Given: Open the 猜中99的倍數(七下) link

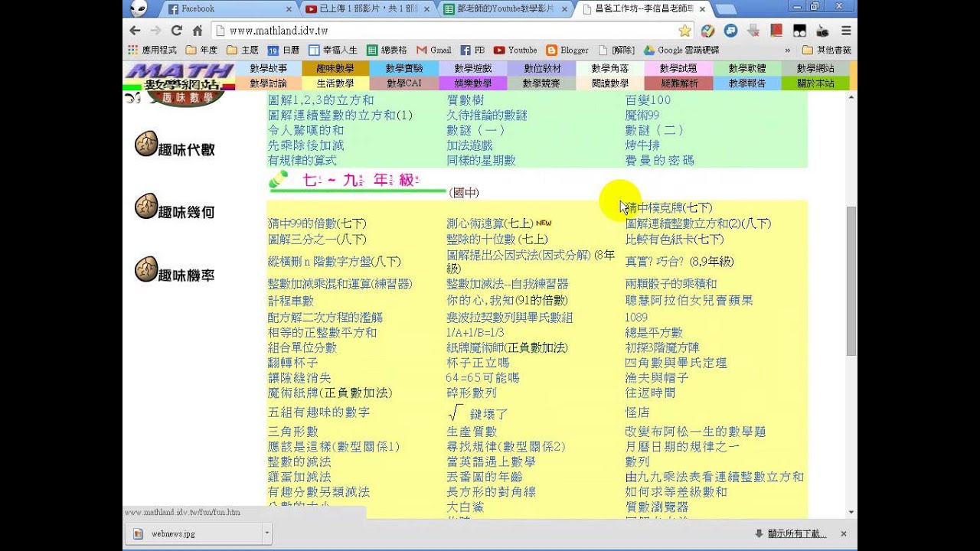Looking at the screenshot, I should pyautogui.click(x=317, y=223).
